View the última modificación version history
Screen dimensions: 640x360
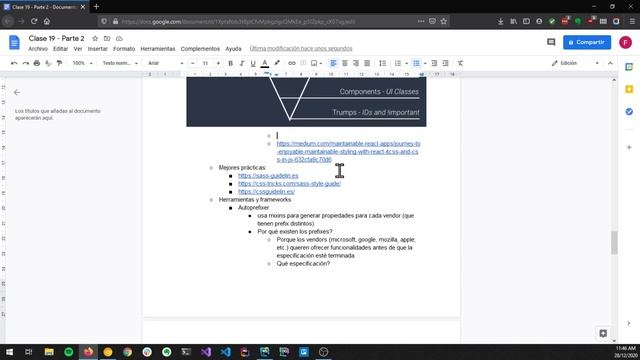pos(301,49)
